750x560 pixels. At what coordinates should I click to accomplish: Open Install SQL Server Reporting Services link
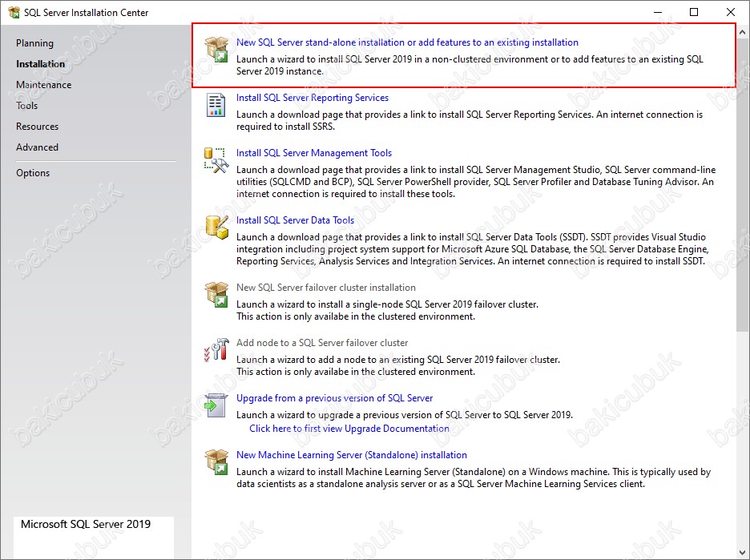pos(312,98)
